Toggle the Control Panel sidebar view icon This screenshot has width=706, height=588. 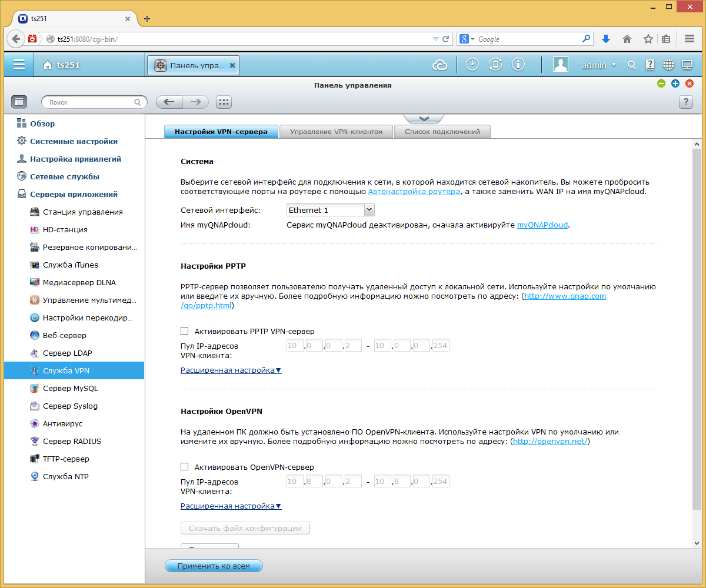[x=19, y=102]
